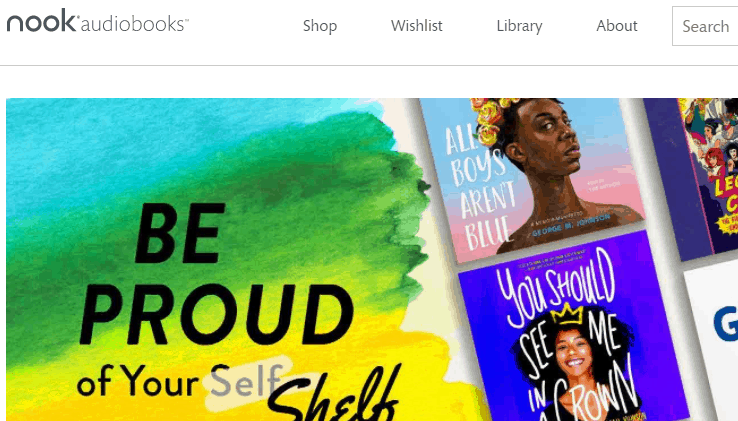Open the Shop menu
The width and height of the screenshot is (738, 421).
click(x=320, y=26)
